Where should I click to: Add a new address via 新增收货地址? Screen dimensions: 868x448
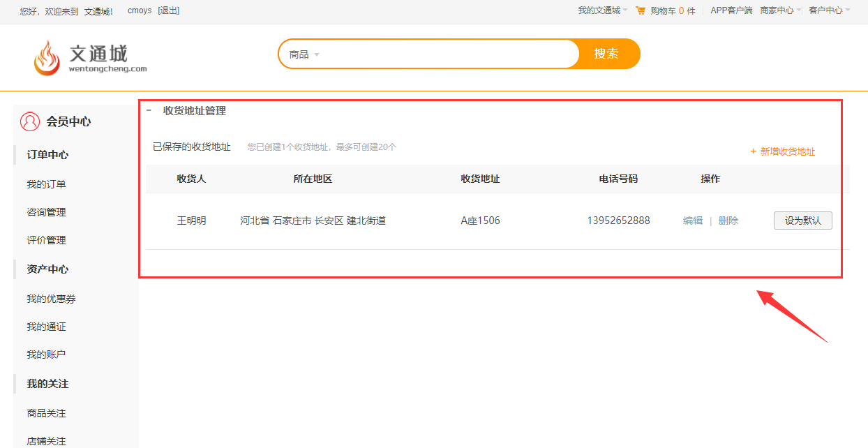click(783, 151)
